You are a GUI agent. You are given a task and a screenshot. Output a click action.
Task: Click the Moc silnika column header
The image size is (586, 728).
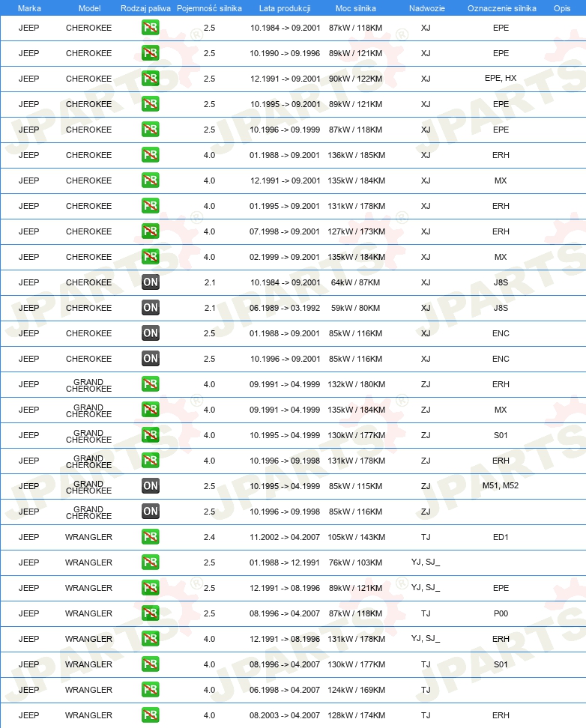(x=355, y=8)
